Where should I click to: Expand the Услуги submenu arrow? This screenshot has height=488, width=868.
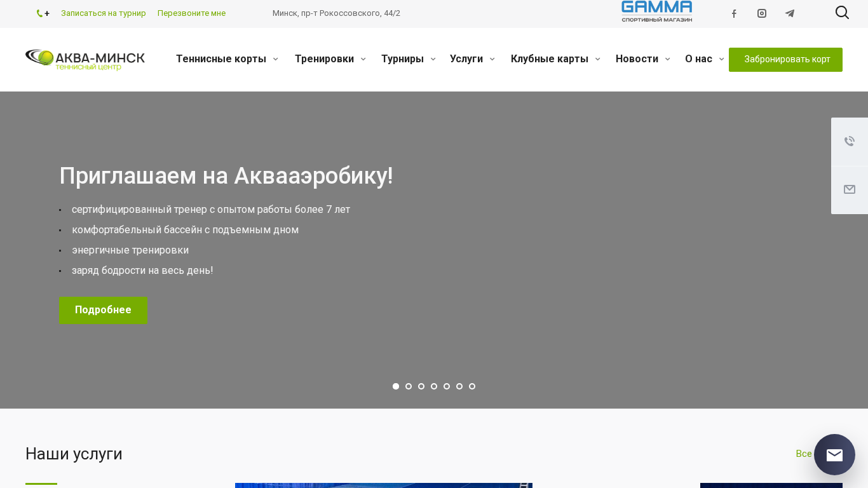[x=492, y=59]
